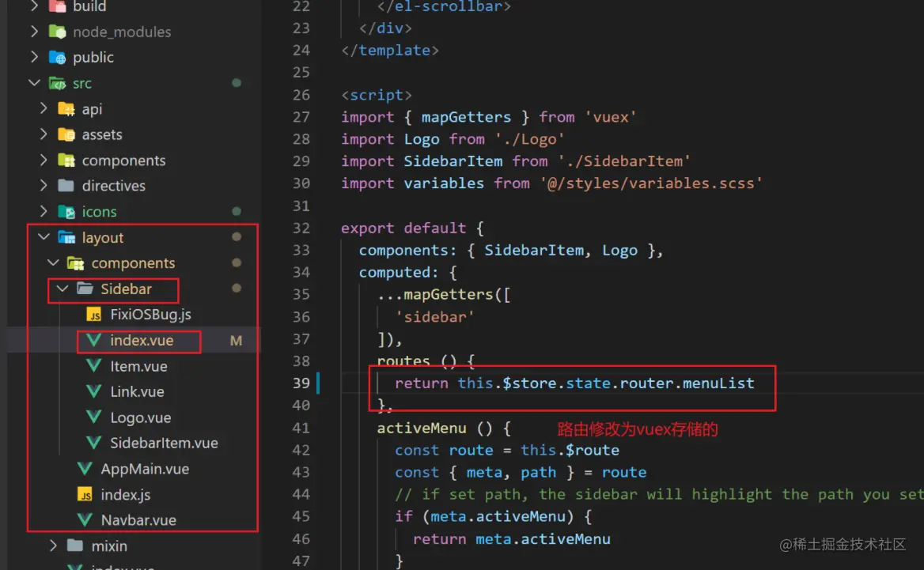The image size is (924, 570).
Task: Click the Vue icon of Logo.vue
Action: point(93,417)
